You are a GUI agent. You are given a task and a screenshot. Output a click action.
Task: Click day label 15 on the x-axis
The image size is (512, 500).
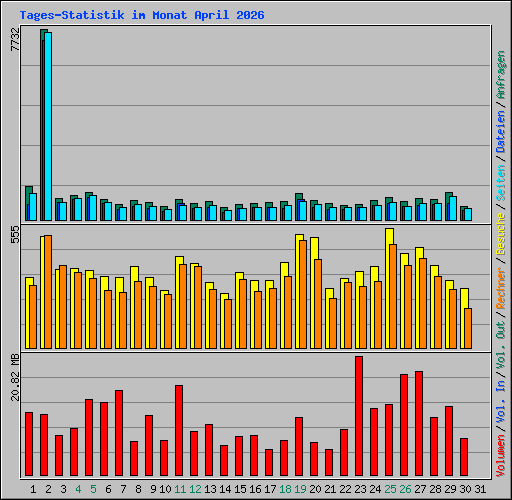pos(240,489)
